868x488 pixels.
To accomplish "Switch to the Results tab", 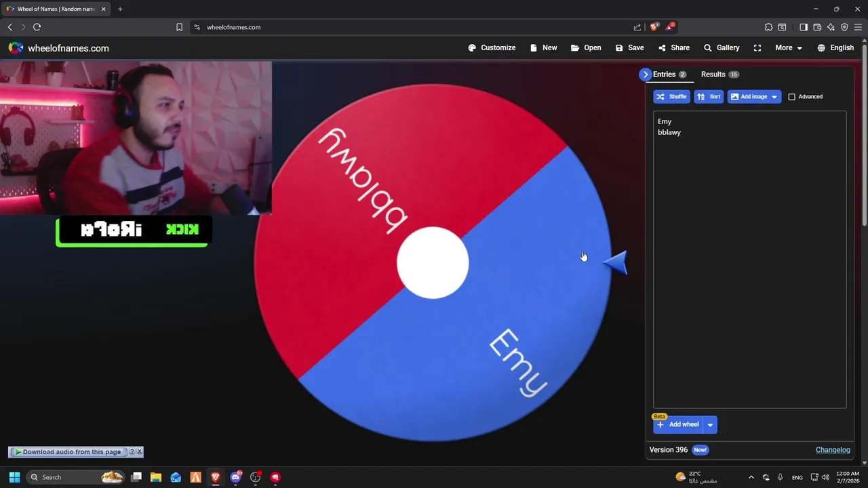I will click(x=719, y=75).
